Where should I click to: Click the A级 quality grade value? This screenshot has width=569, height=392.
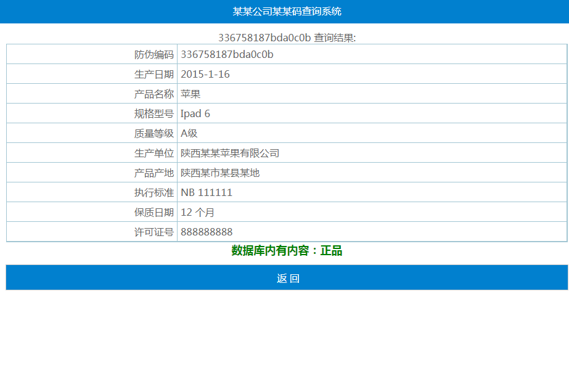189,133
